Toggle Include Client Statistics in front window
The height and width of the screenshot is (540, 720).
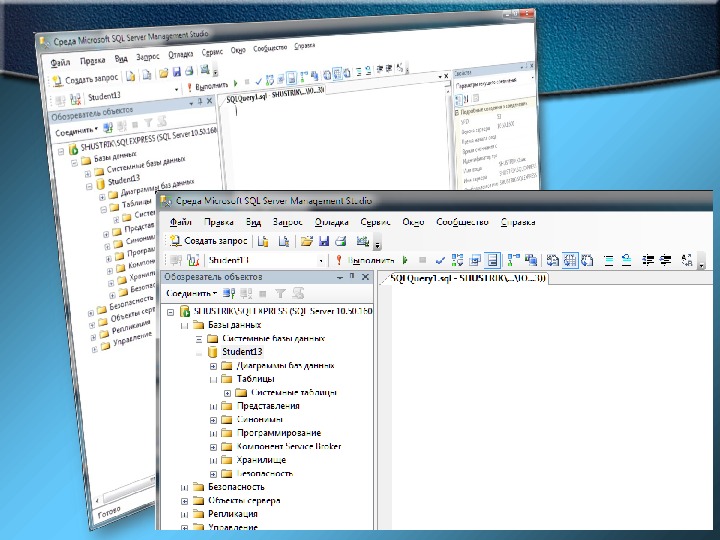pyautogui.click(x=531, y=260)
